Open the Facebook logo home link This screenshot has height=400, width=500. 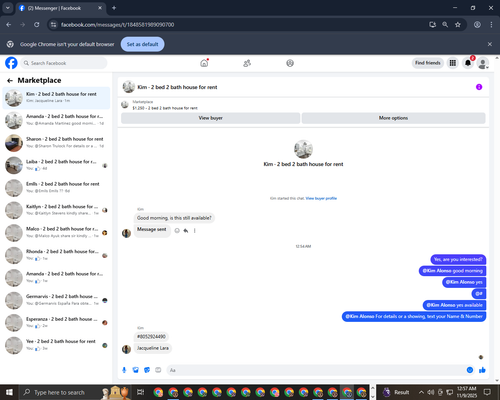(x=11, y=63)
